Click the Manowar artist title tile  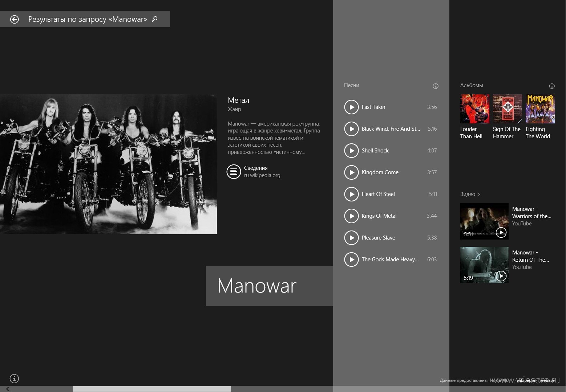pyautogui.click(x=270, y=286)
